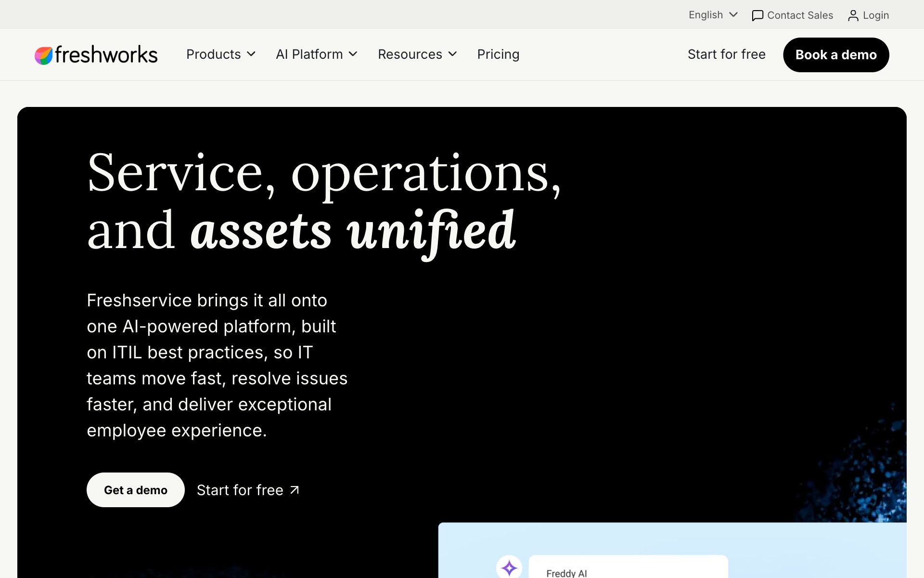This screenshot has width=924, height=578.
Task: Click the Book a demo button
Action: [x=836, y=55]
